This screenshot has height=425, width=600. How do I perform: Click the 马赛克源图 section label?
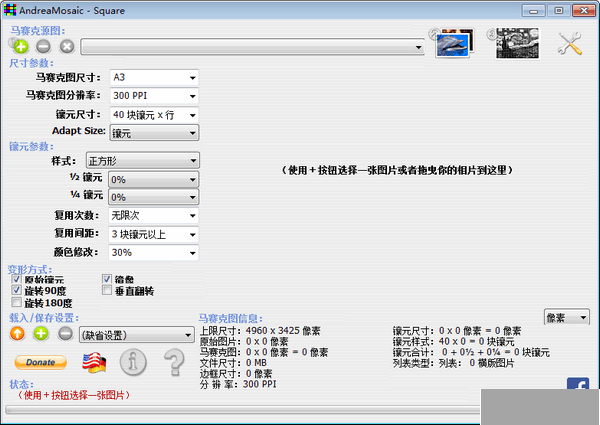38,31
